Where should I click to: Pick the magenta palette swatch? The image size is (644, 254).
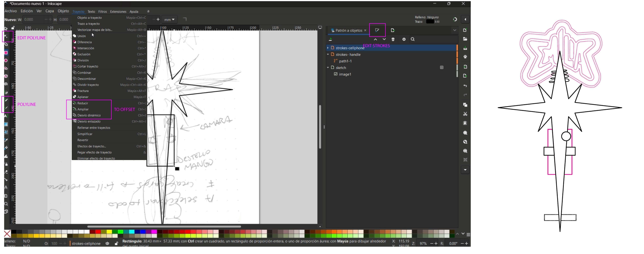pyautogui.click(x=154, y=232)
